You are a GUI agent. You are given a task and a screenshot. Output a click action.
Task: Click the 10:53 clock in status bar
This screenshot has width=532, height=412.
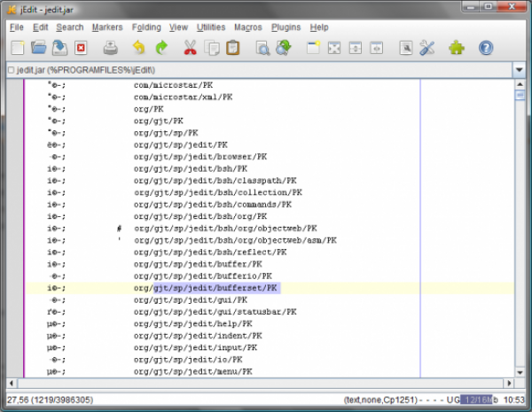(x=514, y=400)
